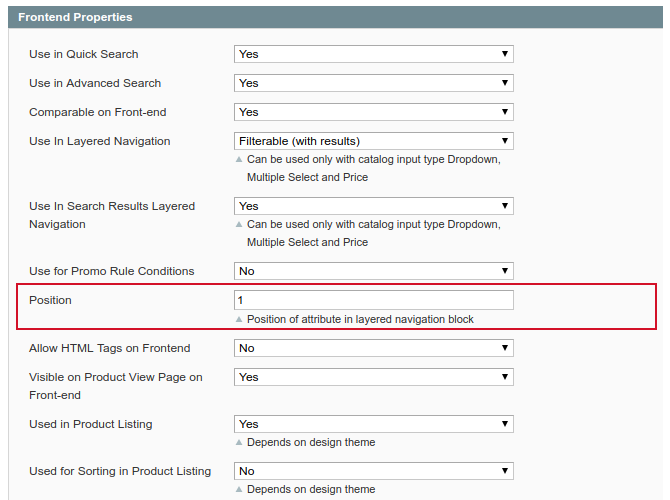Click the Position field label
Viewport: 670px width, 500px height.
click(50, 300)
